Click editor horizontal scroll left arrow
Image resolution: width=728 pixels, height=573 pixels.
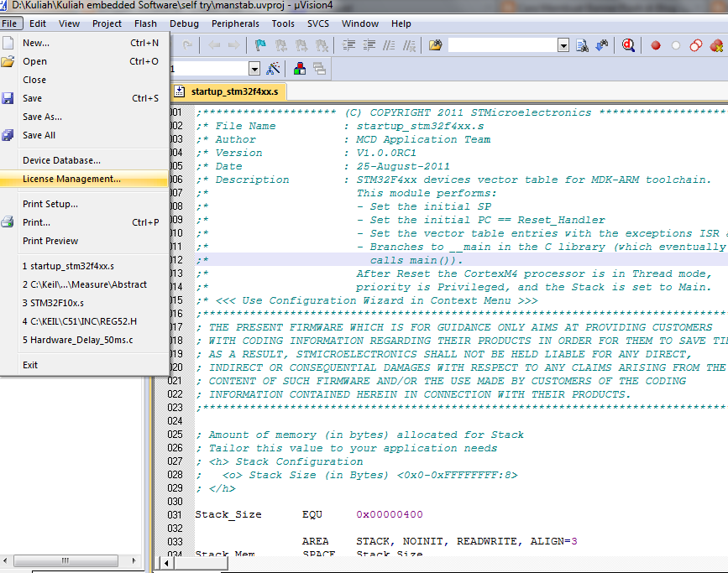pyautogui.click(x=167, y=563)
